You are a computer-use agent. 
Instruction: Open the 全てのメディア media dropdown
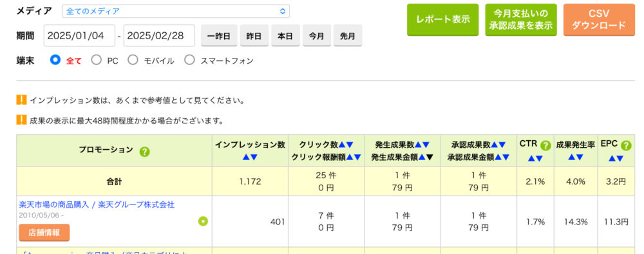(x=176, y=11)
